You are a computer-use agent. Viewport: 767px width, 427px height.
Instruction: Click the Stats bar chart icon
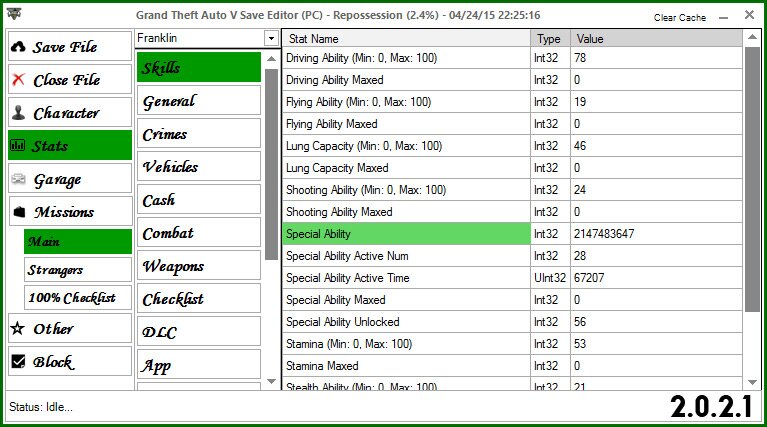pyautogui.click(x=18, y=146)
